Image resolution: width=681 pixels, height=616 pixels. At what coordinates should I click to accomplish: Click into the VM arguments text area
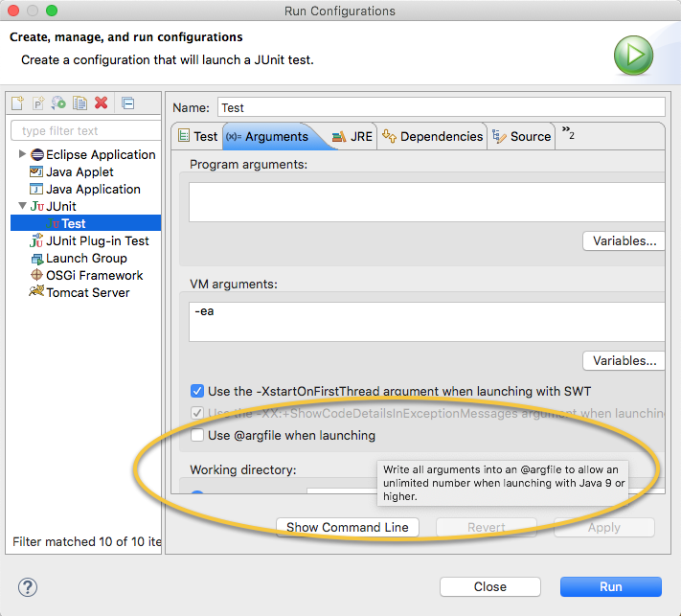tap(426, 322)
